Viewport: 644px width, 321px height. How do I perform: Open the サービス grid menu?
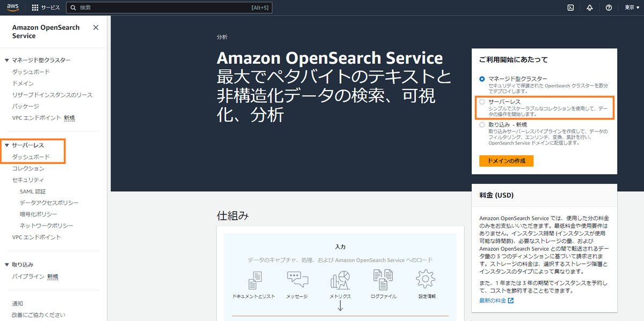[46, 8]
